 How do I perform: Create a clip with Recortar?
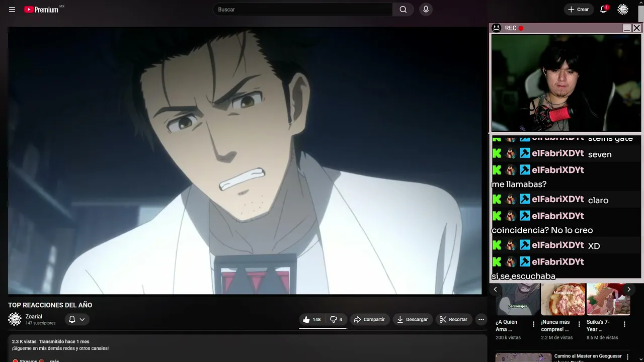coord(453,319)
